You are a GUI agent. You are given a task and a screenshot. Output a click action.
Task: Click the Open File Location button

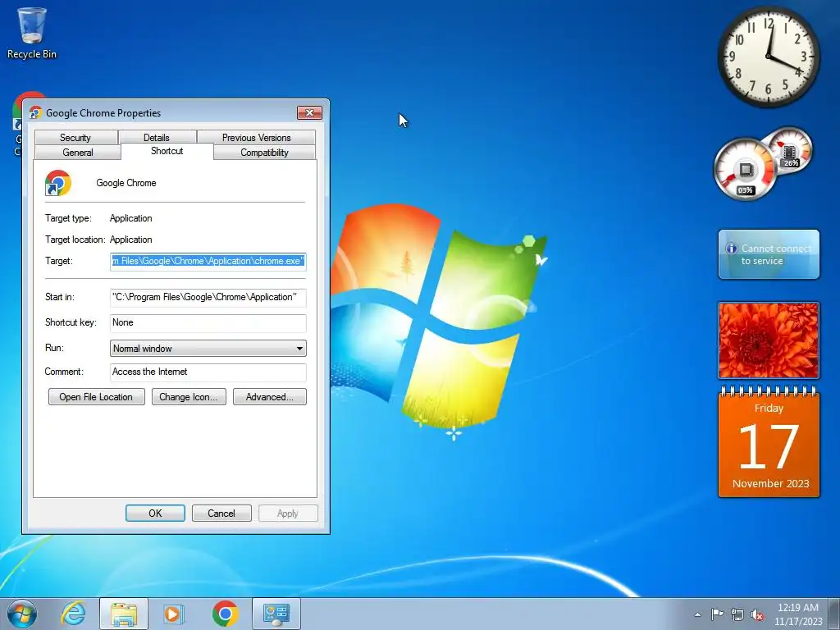pyautogui.click(x=97, y=397)
